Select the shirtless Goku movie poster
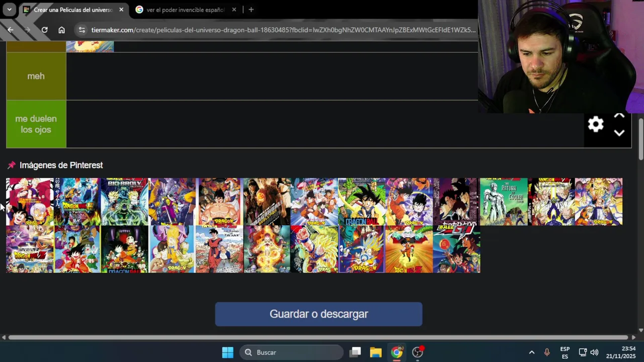This screenshot has height=362, width=644. click(x=219, y=201)
